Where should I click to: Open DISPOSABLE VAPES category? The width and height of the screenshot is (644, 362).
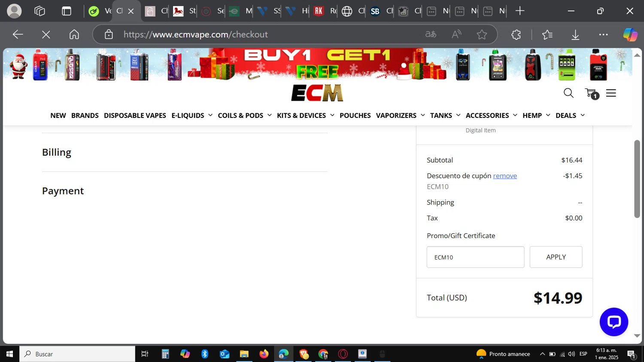135,115
